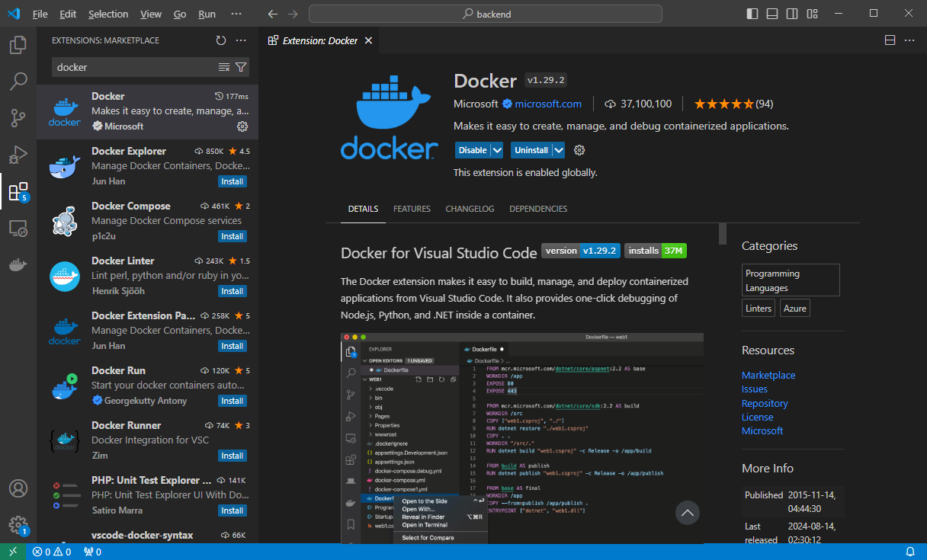This screenshot has height=560, width=927.
Task: Show errors and warnings in status bar
Action: (x=52, y=552)
